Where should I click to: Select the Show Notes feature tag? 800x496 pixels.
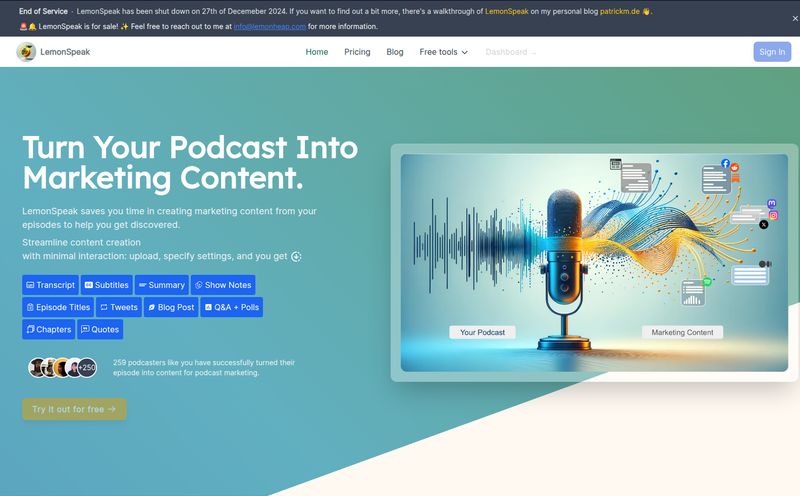(223, 285)
